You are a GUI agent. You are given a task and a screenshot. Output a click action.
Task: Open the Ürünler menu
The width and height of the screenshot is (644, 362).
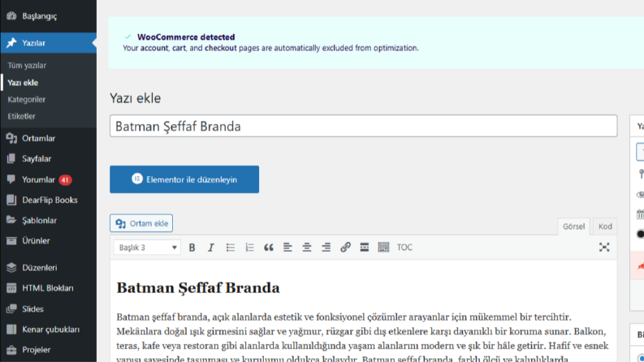[x=49, y=241]
